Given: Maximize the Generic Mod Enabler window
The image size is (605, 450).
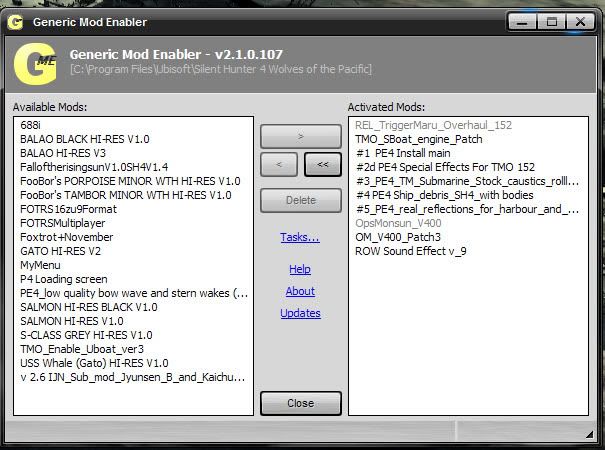Looking at the screenshot, I should click(551, 22).
